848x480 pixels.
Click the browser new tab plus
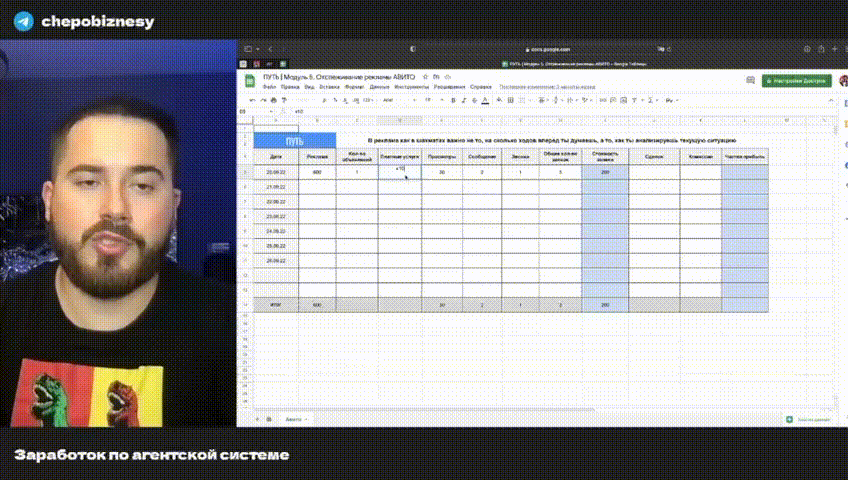[x=834, y=49]
